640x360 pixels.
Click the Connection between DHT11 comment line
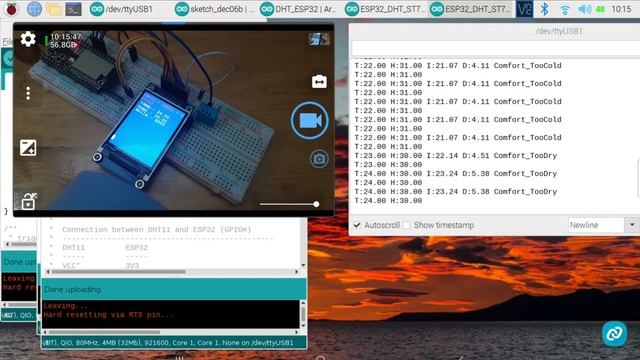[x=157, y=229]
